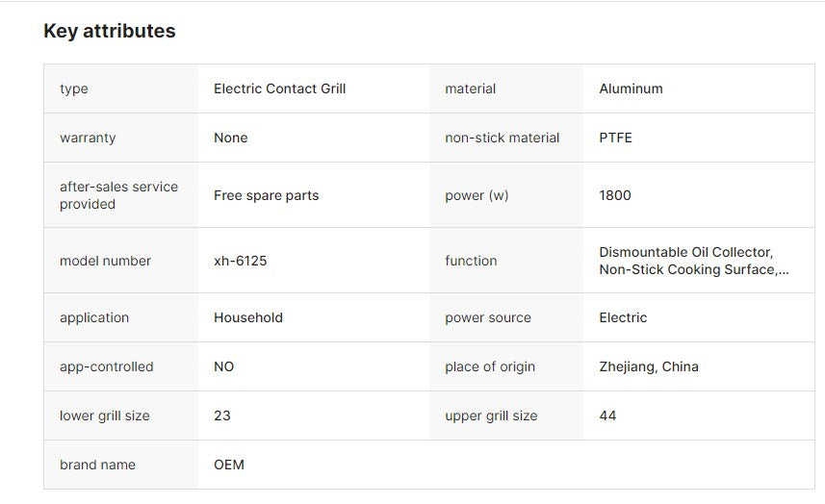The width and height of the screenshot is (825, 504).
Task: Click the brand name label
Action: (x=97, y=465)
